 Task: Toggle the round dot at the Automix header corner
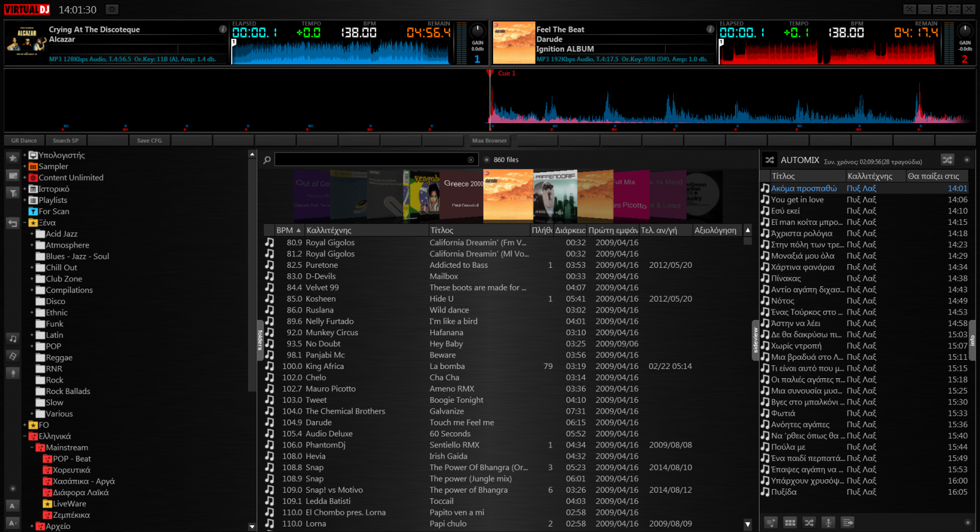pyautogui.click(x=967, y=160)
